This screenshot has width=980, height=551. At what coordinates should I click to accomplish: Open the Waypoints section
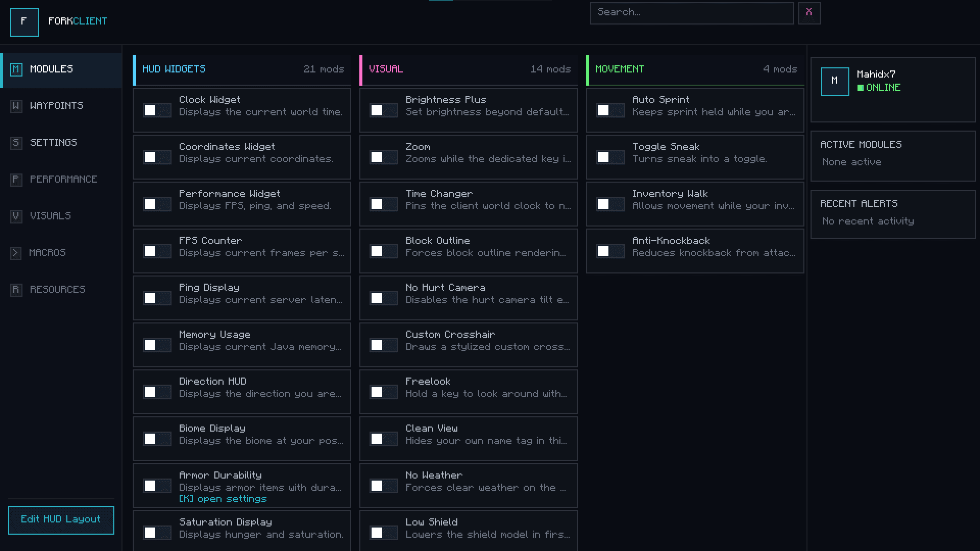(61, 106)
